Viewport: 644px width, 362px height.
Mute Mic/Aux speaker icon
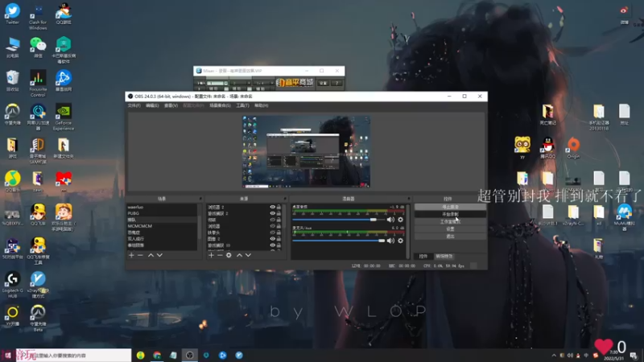pos(390,241)
